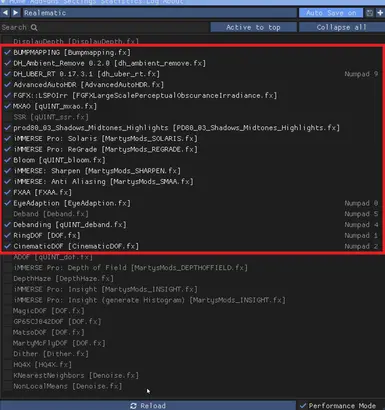Viewport: 385px width, 410px height.
Task: Uncheck the BUMPMAPPING effect checkbox
Action: point(8,52)
